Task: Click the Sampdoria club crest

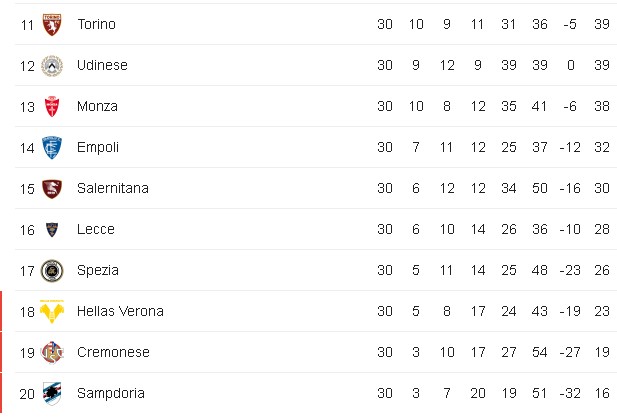Action: [x=52, y=394]
